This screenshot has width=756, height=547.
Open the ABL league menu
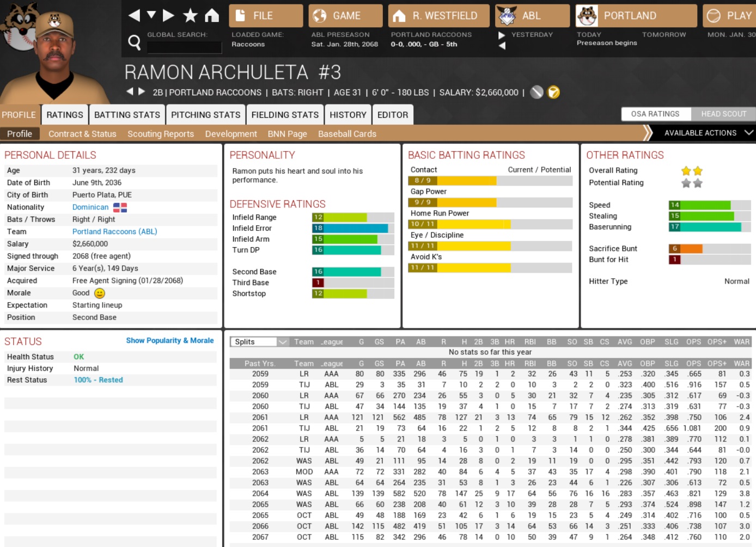click(532, 16)
